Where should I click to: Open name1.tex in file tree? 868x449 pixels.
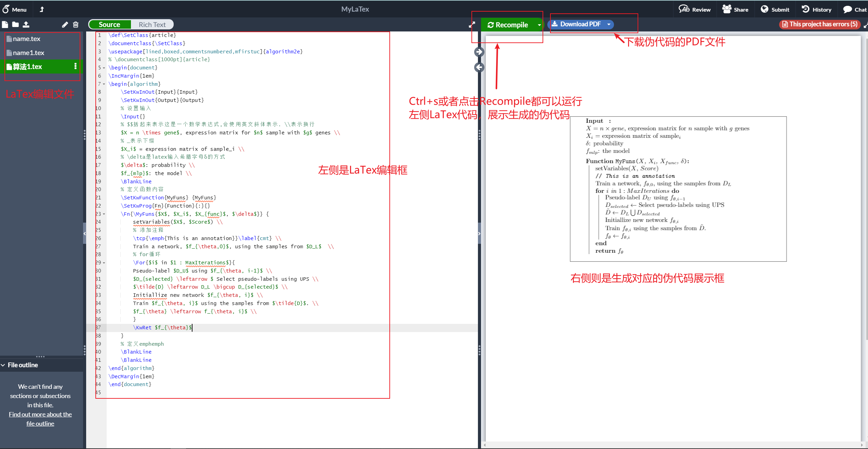tap(29, 53)
